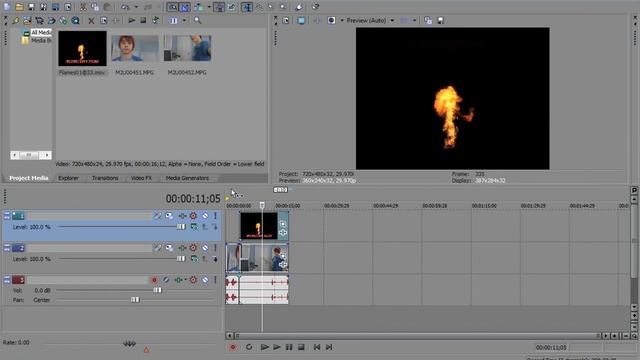Adjust track 1 Level slider handle
Screen dimensions: 640x360
tap(181, 227)
